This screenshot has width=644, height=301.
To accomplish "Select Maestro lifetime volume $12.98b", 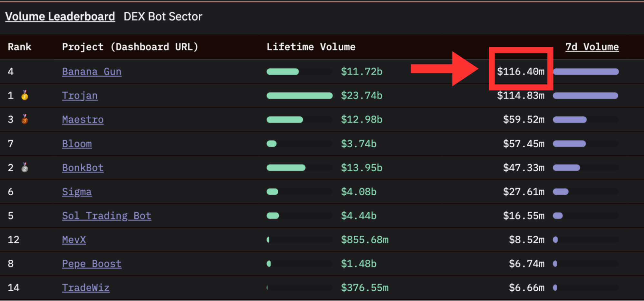I will [x=361, y=119].
